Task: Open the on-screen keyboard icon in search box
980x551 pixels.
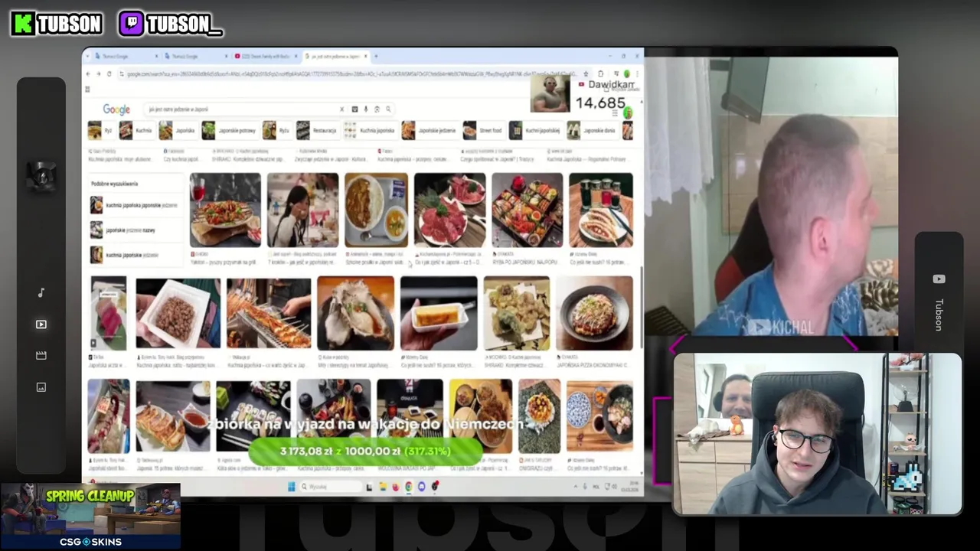Action: point(354,109)
